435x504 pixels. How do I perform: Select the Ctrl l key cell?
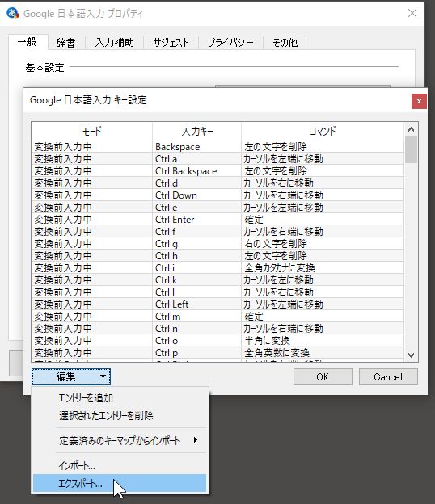coord(197,292)
